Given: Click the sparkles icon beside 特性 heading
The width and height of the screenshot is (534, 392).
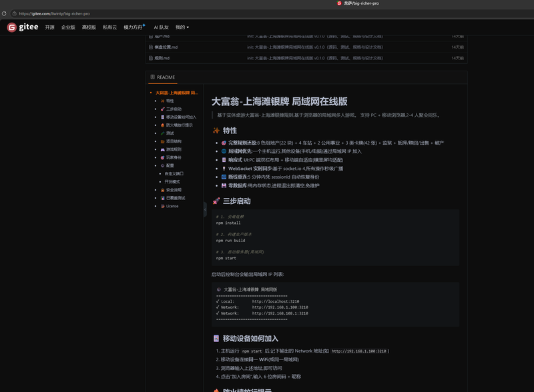Looking at the screenshot, I should click(x=216, y=131).
